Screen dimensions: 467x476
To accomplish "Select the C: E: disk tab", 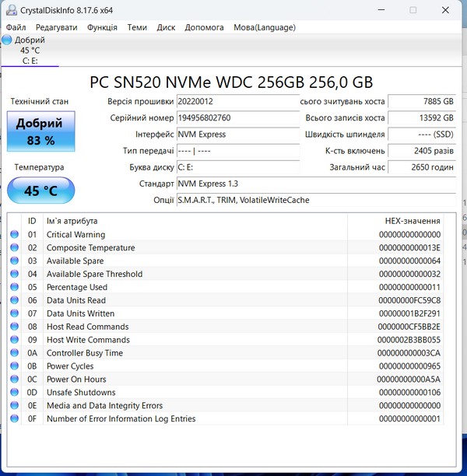I will (x=30, y=61).
